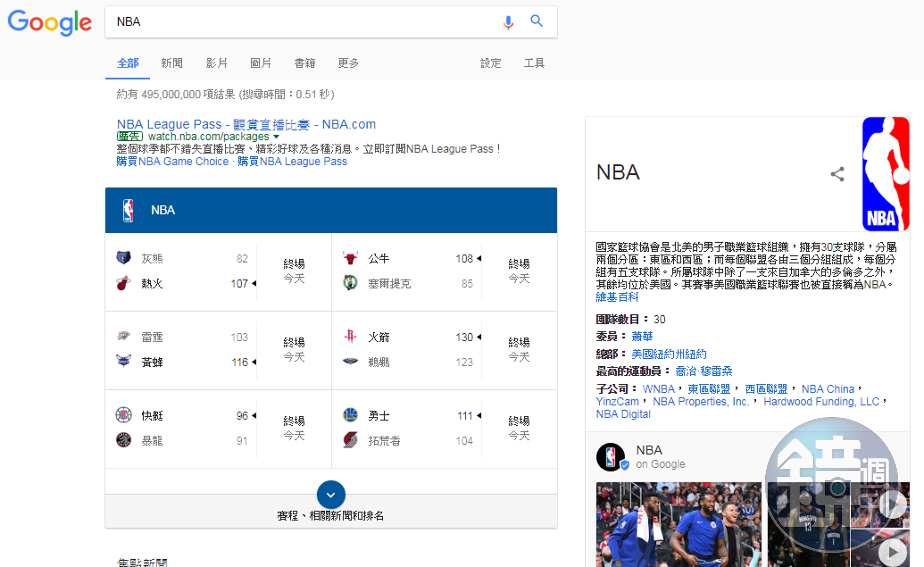Viewport: 924px width, 567px height.
Task: Open the 東區聯盟 link
Action: tap(709, 389)
